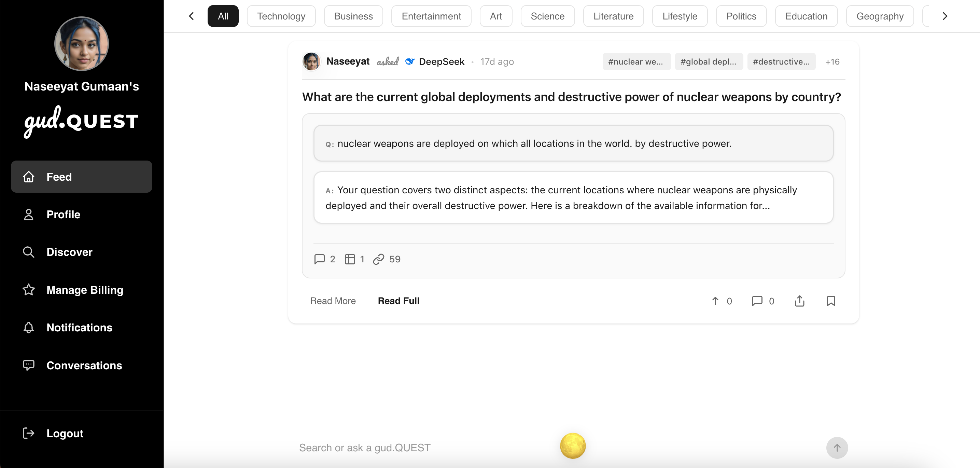Switch to the Science category tab
980x468 pixels.
pyautogui.click(x=547, y=16)
